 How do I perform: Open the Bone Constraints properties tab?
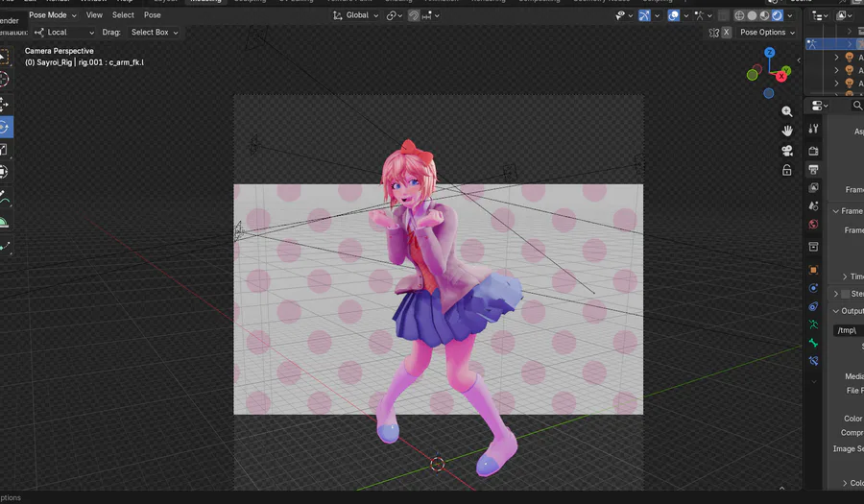point(813,361)
